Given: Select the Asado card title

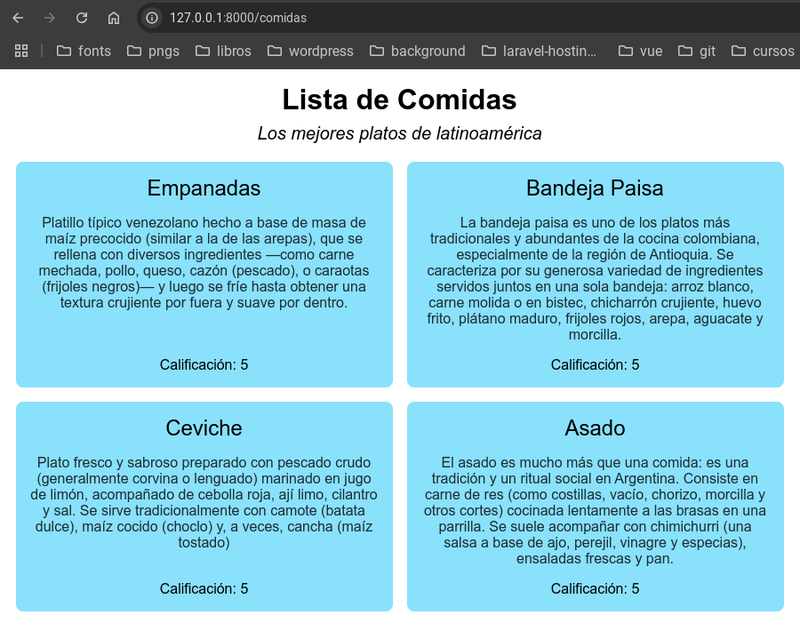Looking at the screenshot, I should 595,428.
